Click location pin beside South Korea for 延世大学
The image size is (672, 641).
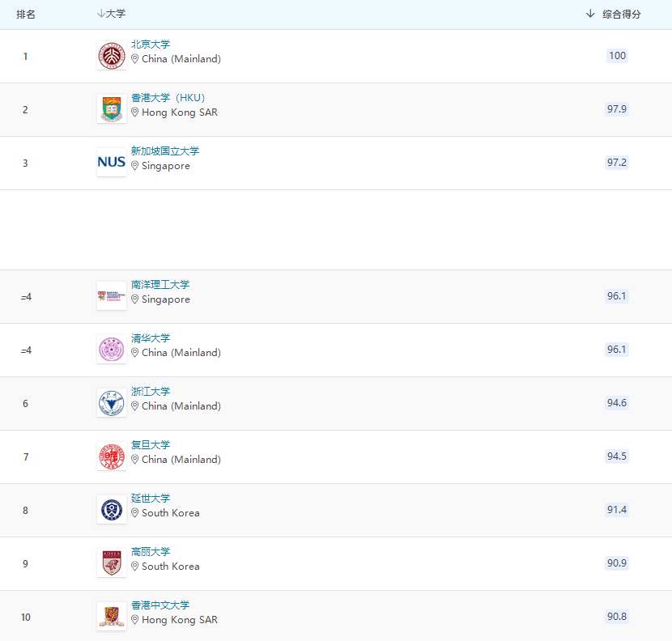click(135, 513)
